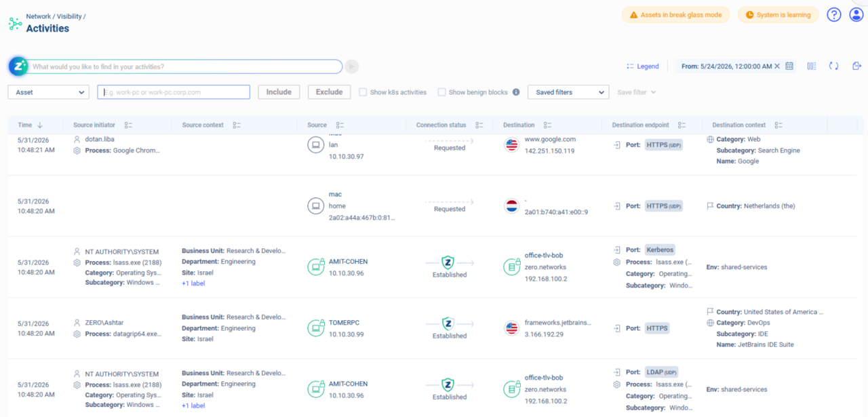Click www.google.com destination text

tap(550, 140)
